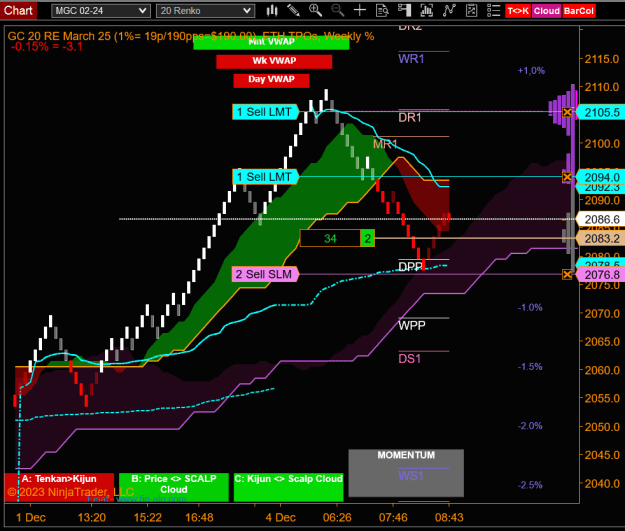Click the 1 Dec time axis label
Viewport: 625px width, 531px height.
point(31,517)
